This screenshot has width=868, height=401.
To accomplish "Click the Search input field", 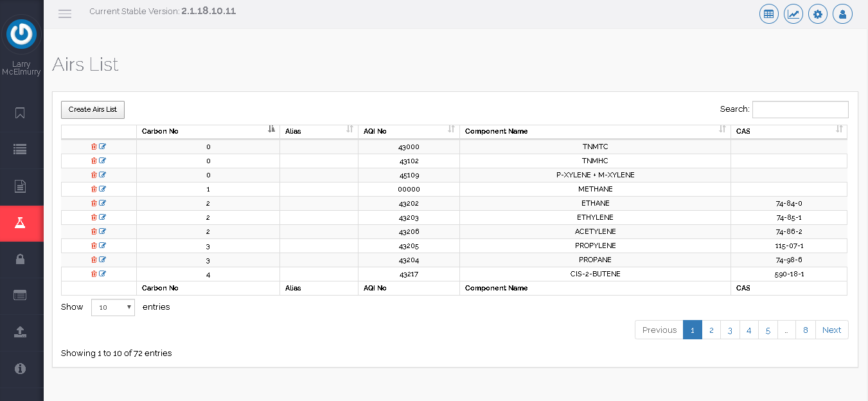I will click(800, 110).
